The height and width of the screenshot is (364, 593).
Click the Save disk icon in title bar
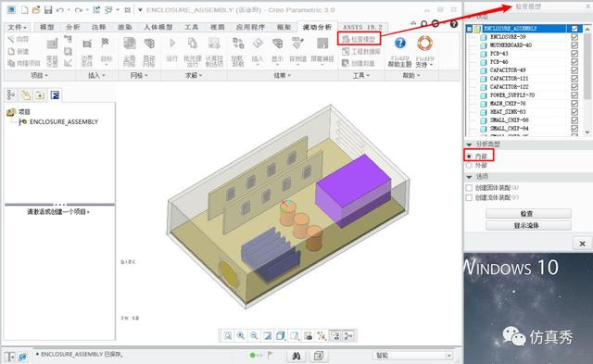(48, 10)
